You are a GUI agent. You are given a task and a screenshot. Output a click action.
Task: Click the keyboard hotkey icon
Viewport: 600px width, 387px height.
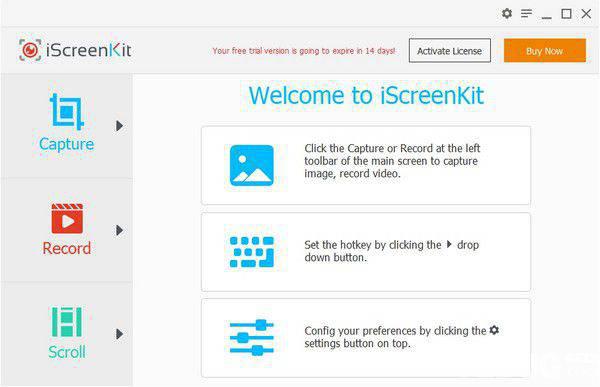252,251
